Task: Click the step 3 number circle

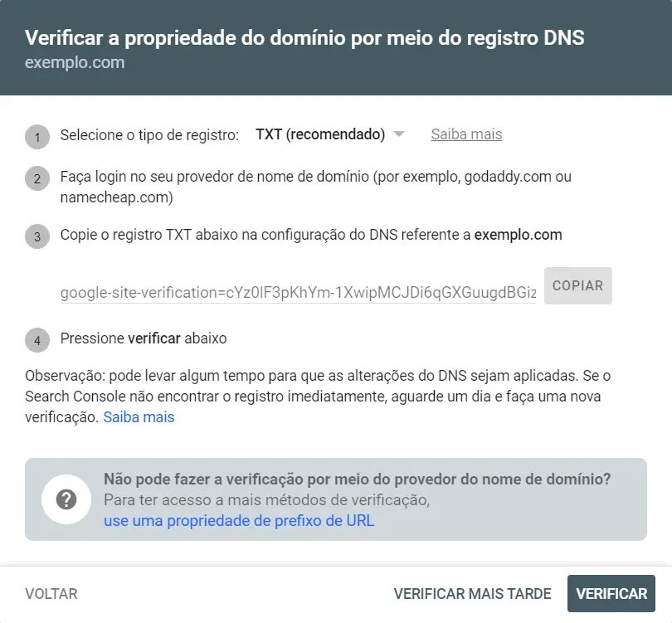Action: (37, 236)
